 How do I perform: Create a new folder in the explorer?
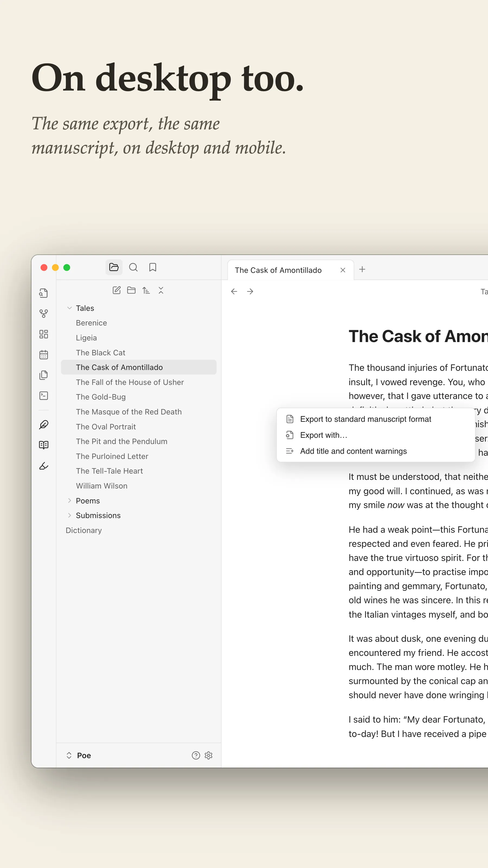131,290
